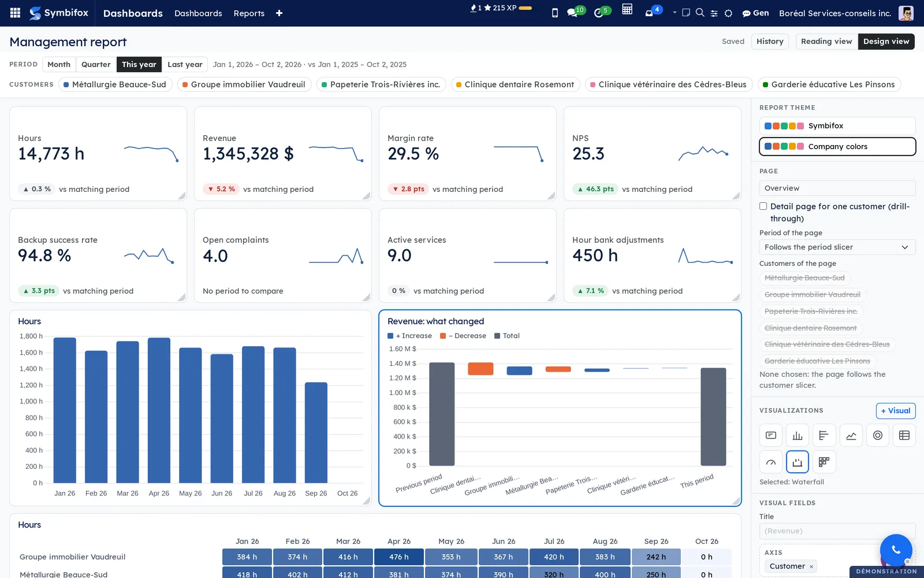
Task: Open report History
Action: 770,42
